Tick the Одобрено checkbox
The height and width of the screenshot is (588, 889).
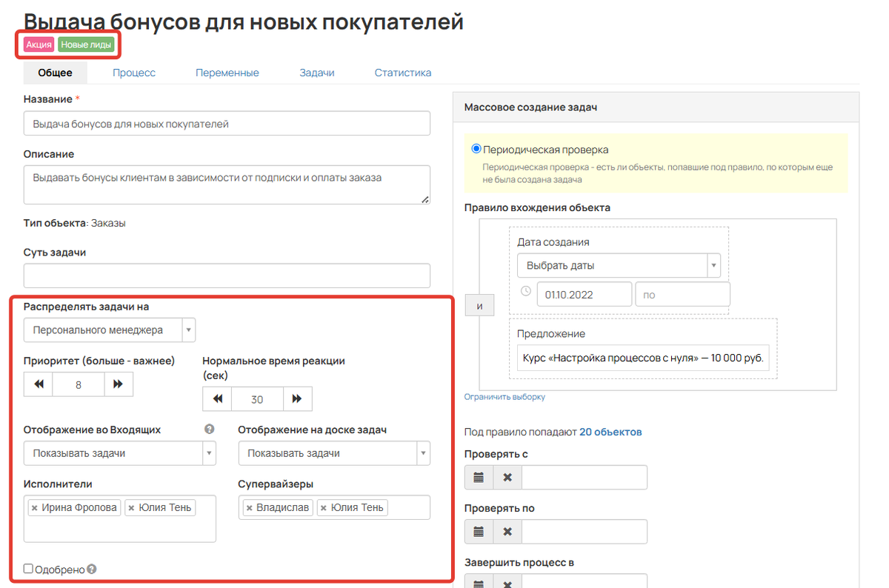click(28, 569)
